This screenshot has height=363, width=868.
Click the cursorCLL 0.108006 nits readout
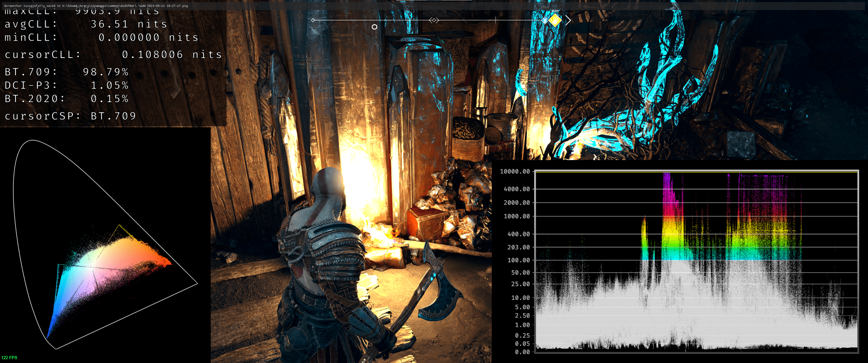(113, 55)
